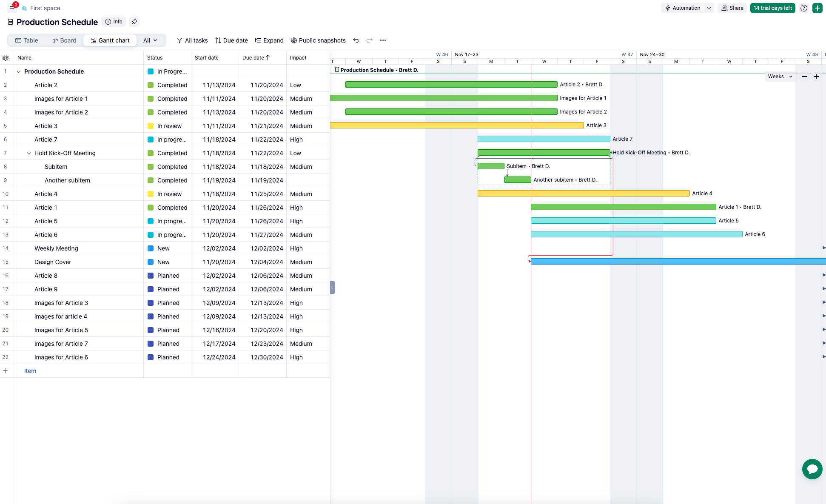Open the view settings gear icon
Screen dimensions: 826x504
coord(6,57)
